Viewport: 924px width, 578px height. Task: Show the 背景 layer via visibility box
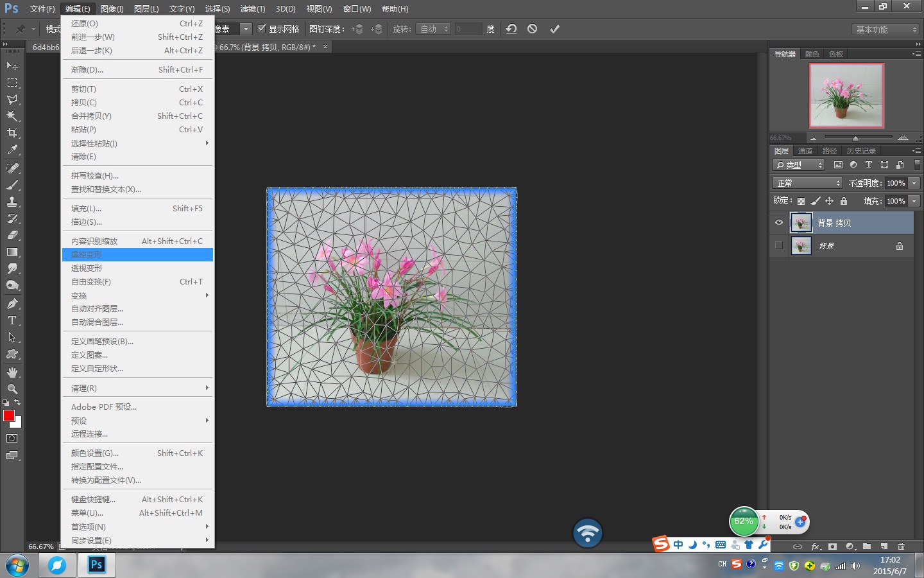(x=779, y=245)
